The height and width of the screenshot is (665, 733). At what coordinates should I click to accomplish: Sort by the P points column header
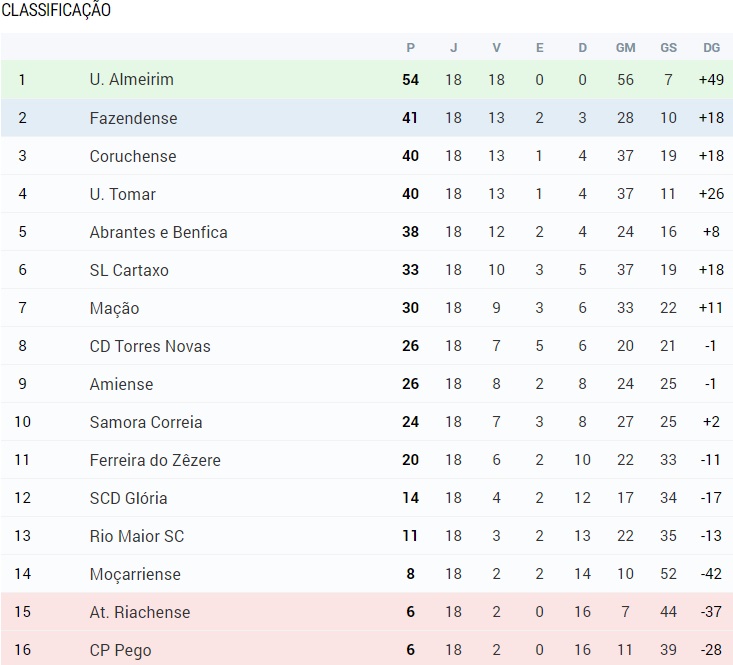click(410, 47)
